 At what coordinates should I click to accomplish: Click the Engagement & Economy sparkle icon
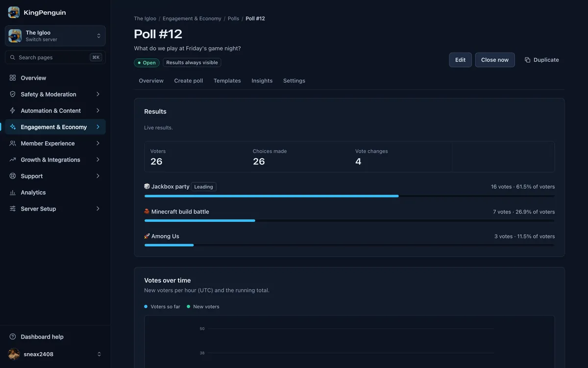(x=13, y=127)
